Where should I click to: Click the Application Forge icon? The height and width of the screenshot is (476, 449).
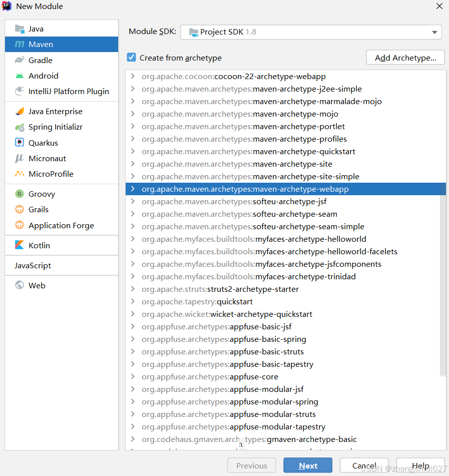tap(20, 225)
